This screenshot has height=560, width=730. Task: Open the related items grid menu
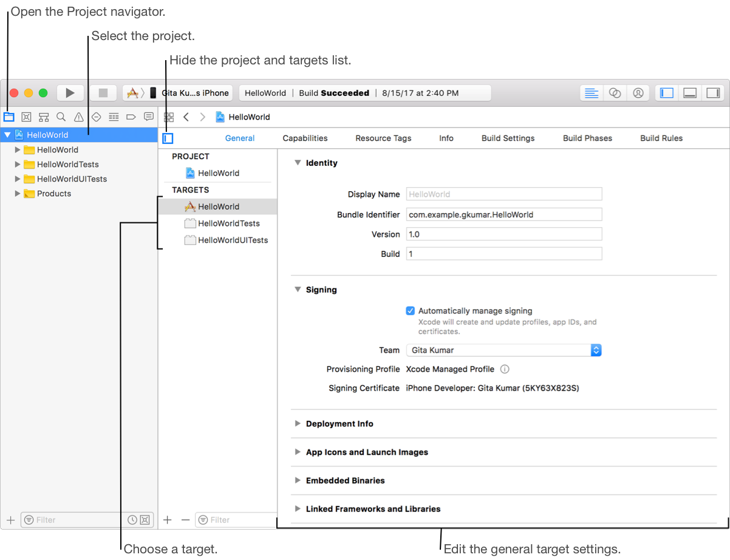pyautogui.click(x=169, y=117)
